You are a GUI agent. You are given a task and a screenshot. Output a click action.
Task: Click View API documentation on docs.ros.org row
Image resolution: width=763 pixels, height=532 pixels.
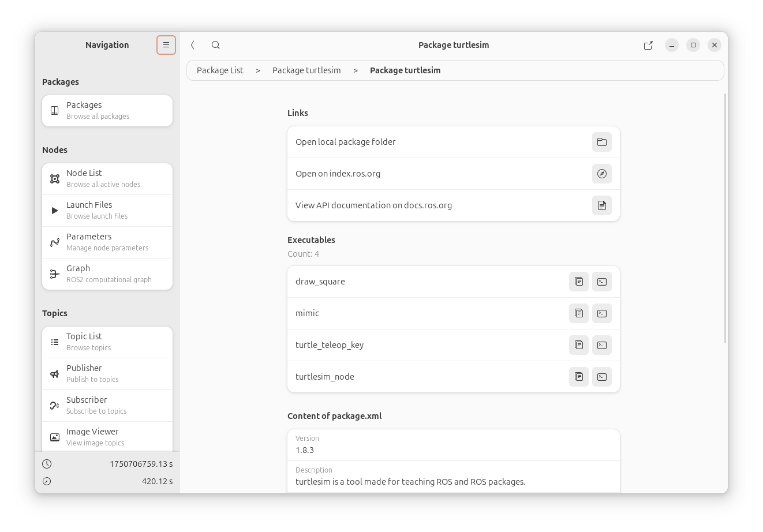pos(454,205)
